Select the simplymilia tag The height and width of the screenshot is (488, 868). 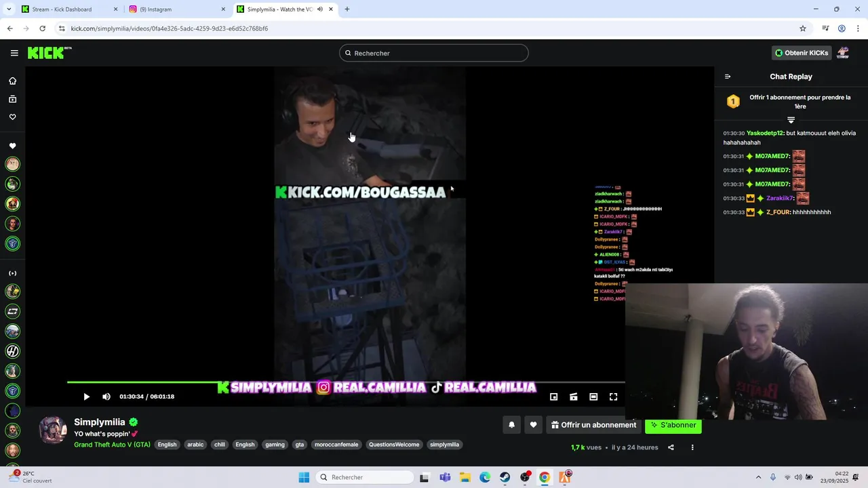point(445,445)
